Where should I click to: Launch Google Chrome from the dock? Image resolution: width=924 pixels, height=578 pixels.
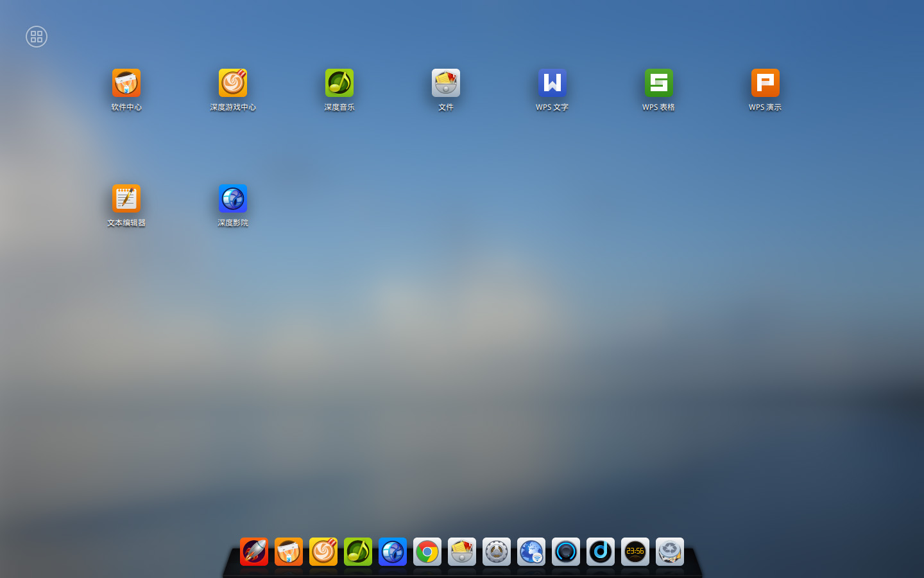point(427,552)
